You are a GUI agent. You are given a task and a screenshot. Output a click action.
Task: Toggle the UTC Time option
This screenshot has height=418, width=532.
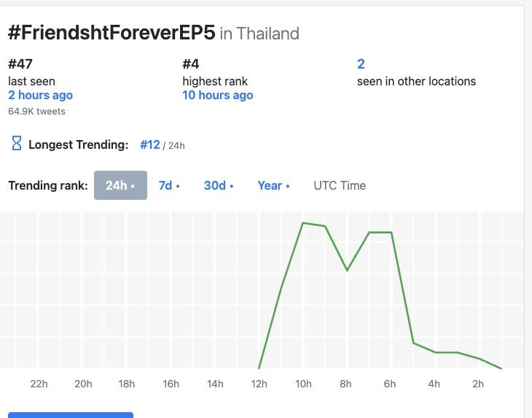tap(340, 185)
